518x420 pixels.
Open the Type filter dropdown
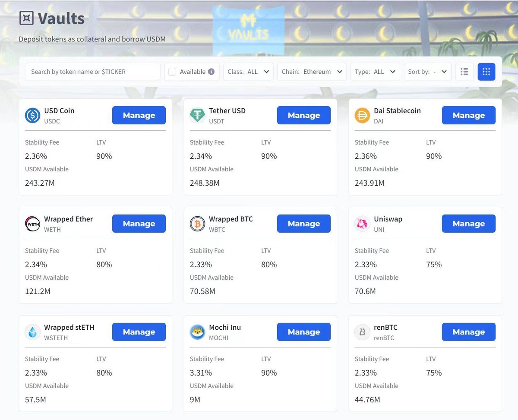pos(375,72)
